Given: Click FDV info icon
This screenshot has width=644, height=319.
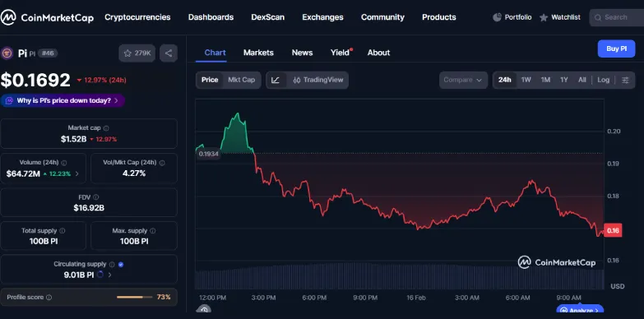Looking at the screenshot, I should pyautogui.click(x=95, y=197).
